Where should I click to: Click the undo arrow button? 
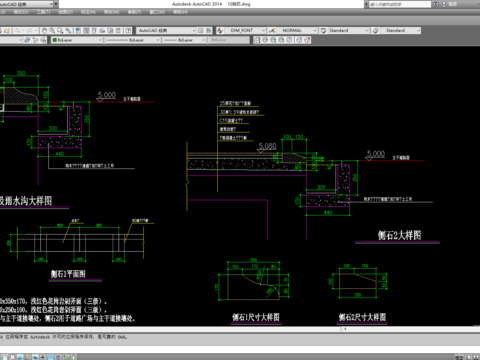point(18,31)
